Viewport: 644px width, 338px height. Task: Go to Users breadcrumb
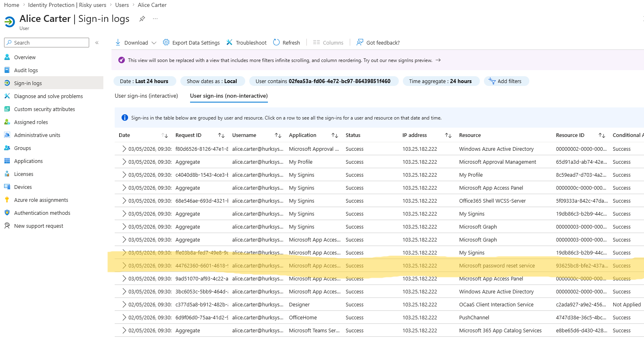(122, 5)
